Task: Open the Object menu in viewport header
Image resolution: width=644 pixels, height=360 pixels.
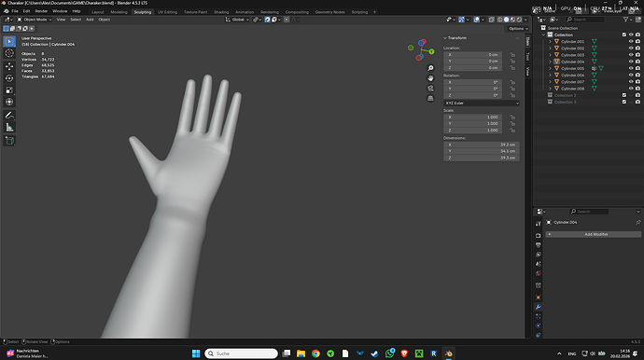Action: [104, 20]
